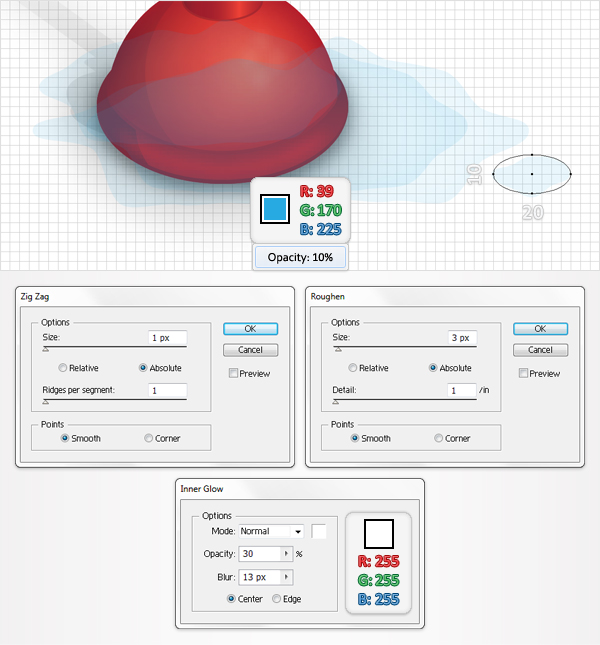Click the ellipse top anchor point
Screen dimensions: 600x645
pos(532,155)
